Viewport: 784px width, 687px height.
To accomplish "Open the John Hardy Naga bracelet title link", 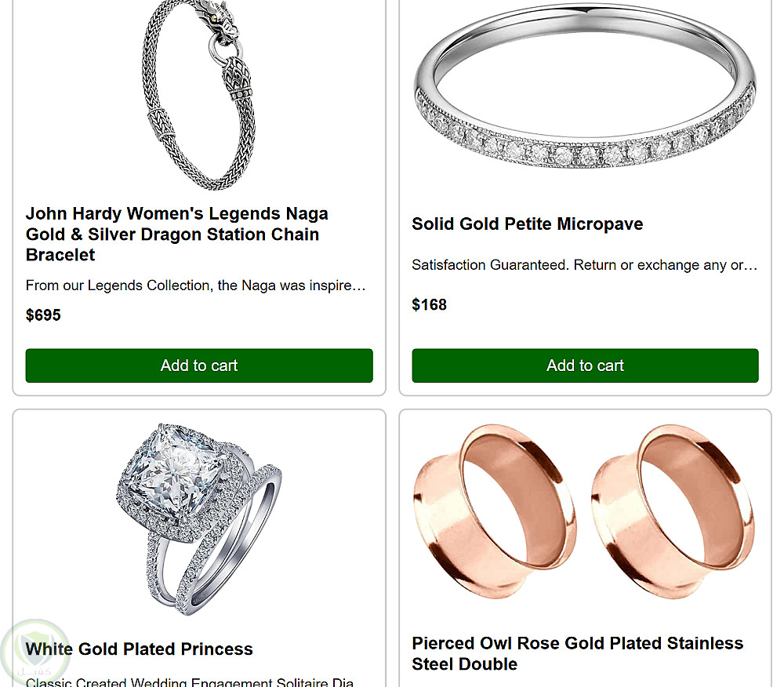I will tap(176, 234).
